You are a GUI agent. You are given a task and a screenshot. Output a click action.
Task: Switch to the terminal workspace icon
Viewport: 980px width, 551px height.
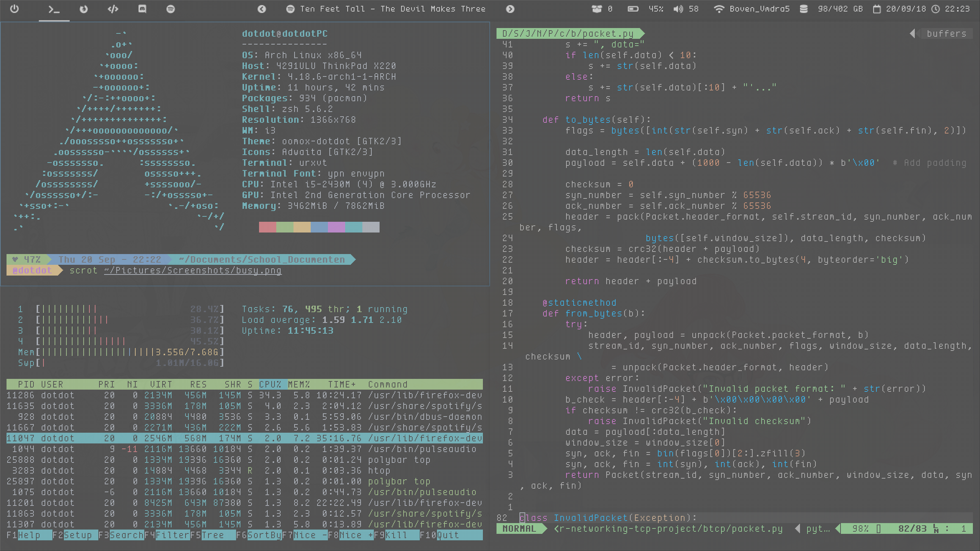click(54, 9)
